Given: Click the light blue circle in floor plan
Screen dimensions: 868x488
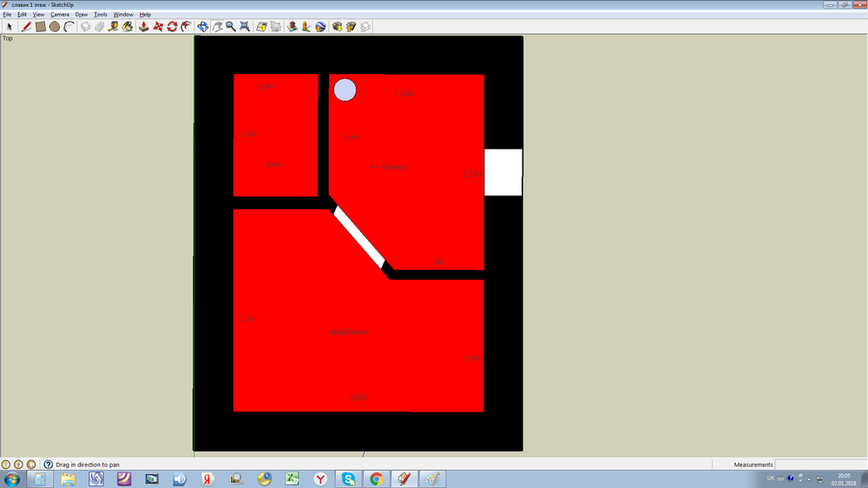Looking at the screenshot, I should click(x=345, y=89).
